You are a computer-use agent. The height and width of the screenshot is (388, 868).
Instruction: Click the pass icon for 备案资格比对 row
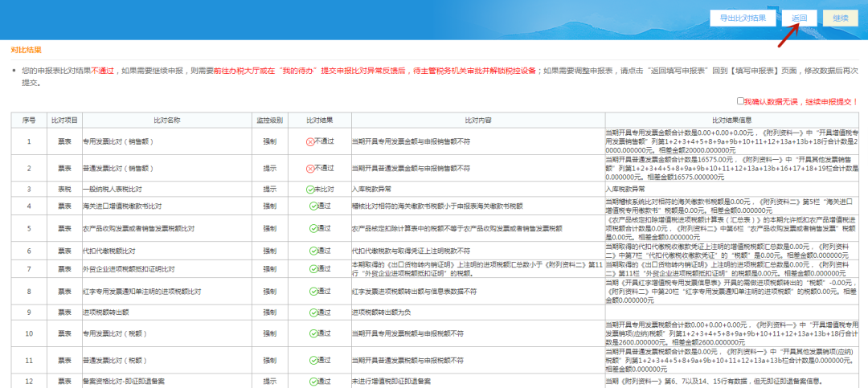[x=313, y=382]
